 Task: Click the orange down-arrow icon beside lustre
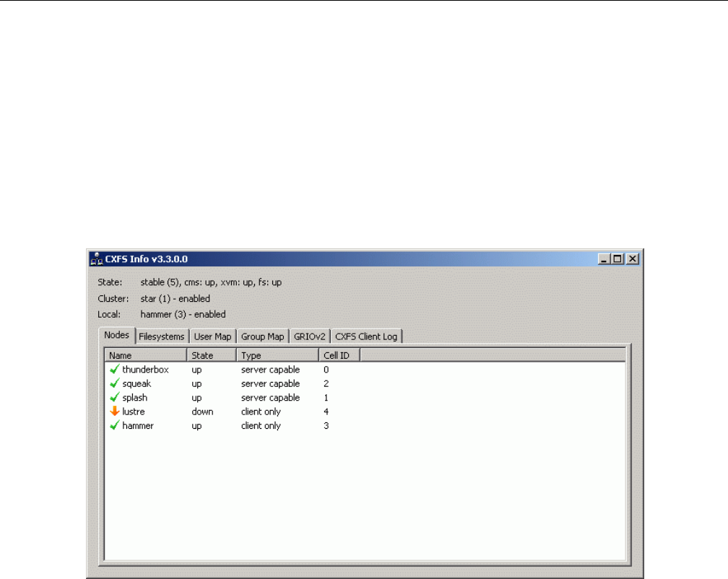[x=115, y=411]
